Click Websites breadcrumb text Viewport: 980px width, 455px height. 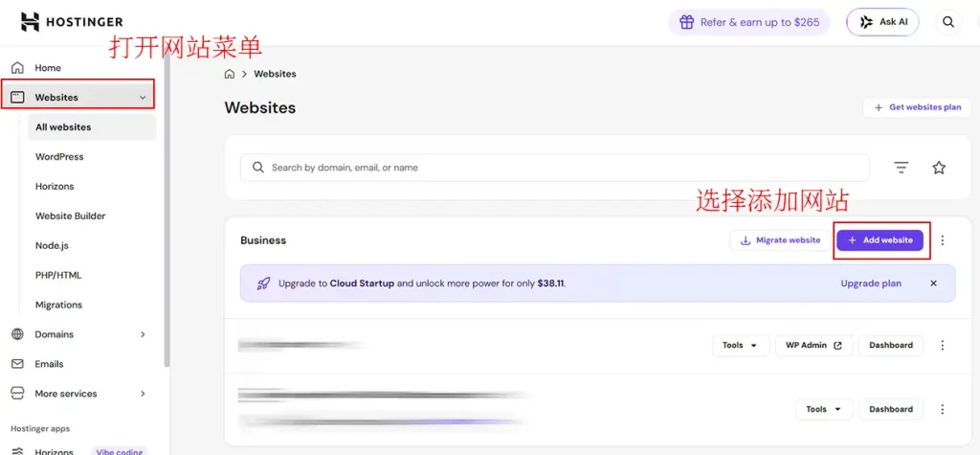[x=275, y=74]
